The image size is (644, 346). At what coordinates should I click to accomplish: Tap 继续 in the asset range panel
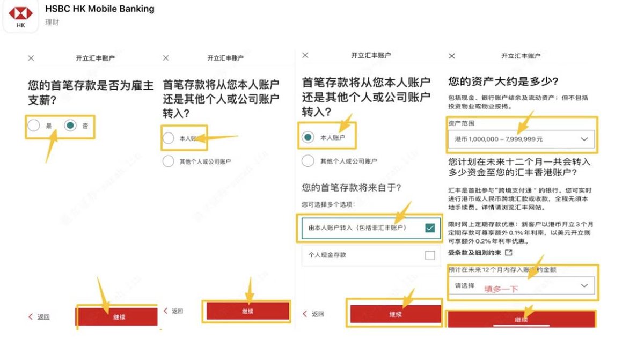pyautogui.click(x=521, y=319)
